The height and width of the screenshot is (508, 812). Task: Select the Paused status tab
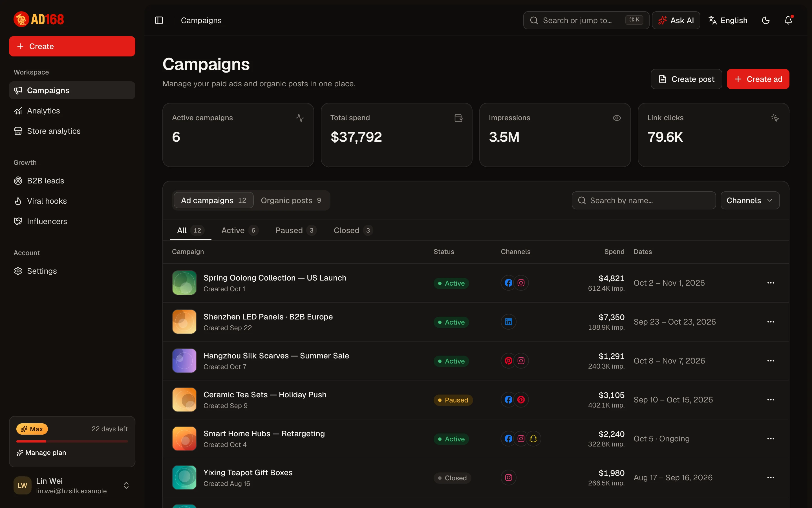point(296,231)
